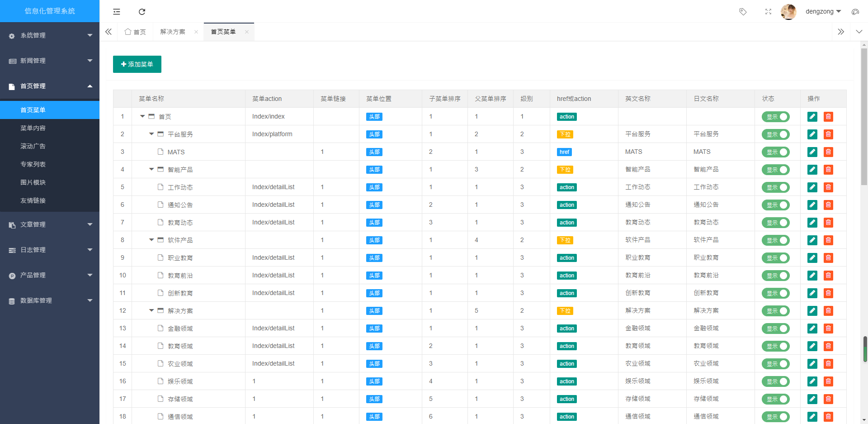Select 首页菜单 in sidebar
868x424 pixels.
coord(50,110)
